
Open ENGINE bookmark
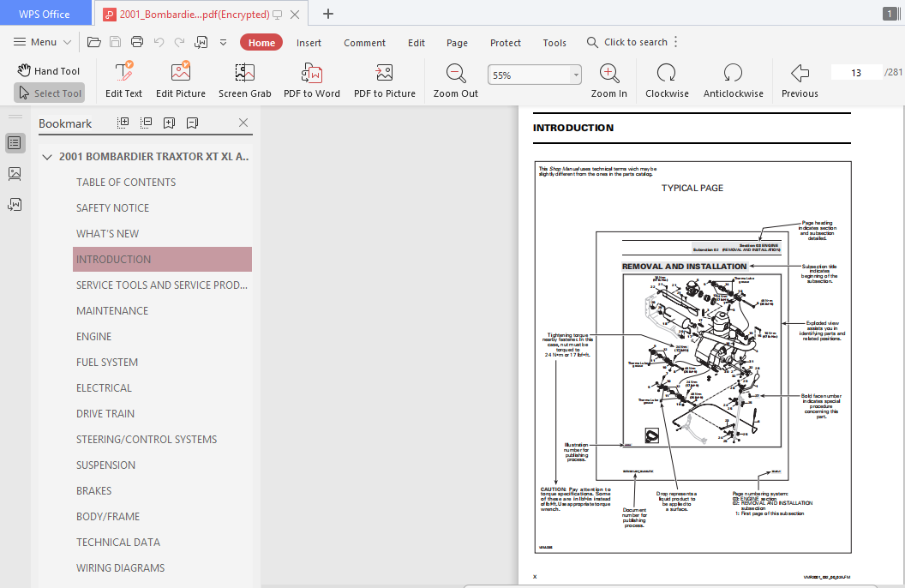pyautogui.click(x=93, y=336)
